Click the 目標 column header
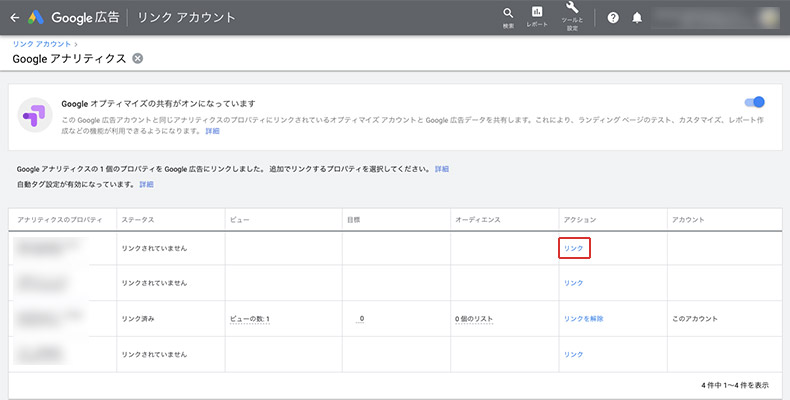790x400 pixels. 353,220
